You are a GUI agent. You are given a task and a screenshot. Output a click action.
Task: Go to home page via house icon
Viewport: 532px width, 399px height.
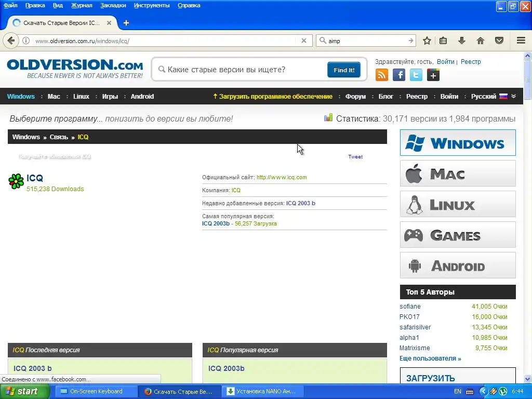481,41
